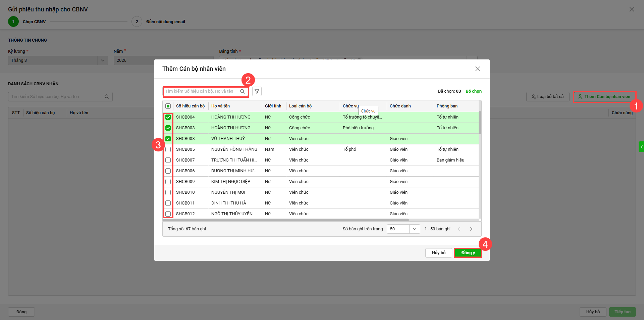Select step 2 Điền nội dung email
Screen dimensions: 644x320
pos(137,21)
